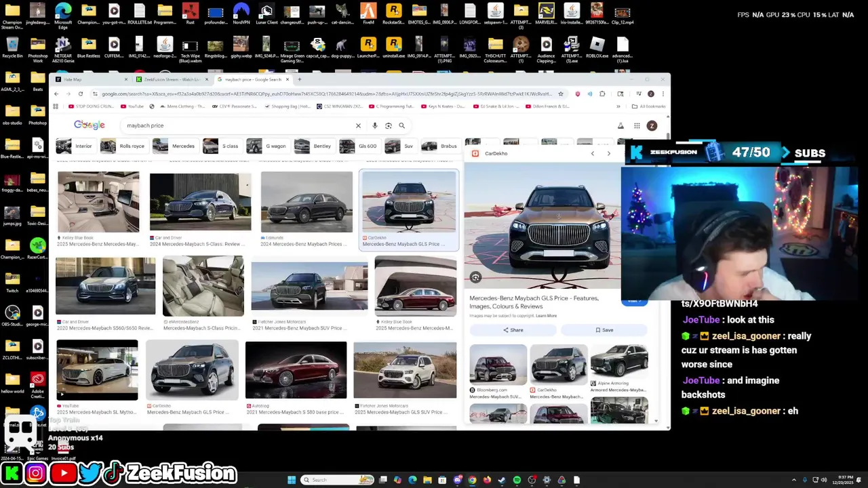Open ROBLOX.exe desktop icon
This screenshot has height=488, width=868.
[597, 47]
